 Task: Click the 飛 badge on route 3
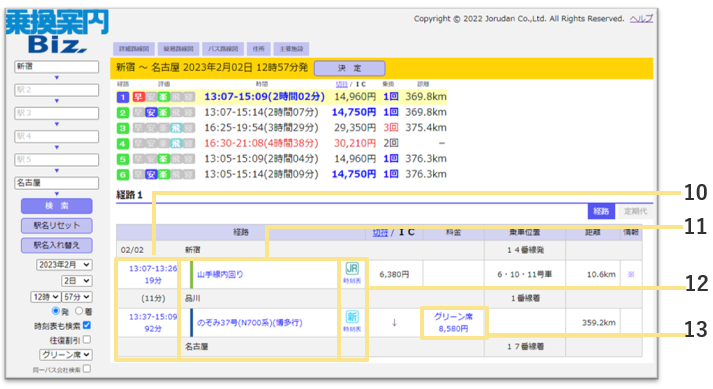[x=176, y=128]
